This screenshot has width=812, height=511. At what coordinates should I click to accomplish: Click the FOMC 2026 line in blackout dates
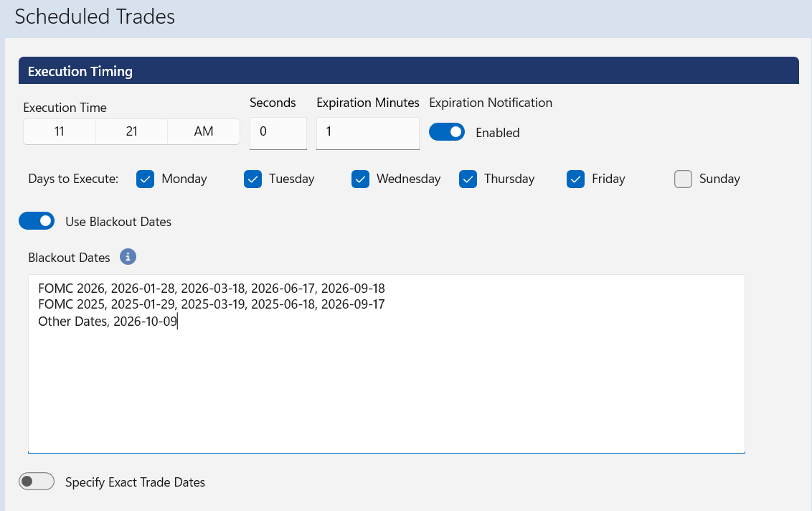(212, 289)
